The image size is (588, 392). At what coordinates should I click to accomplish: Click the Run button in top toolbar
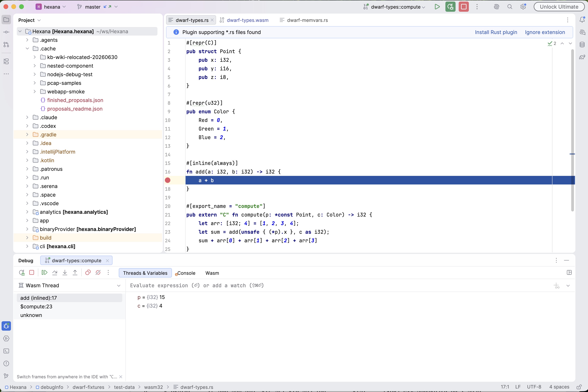coord(437,7)
